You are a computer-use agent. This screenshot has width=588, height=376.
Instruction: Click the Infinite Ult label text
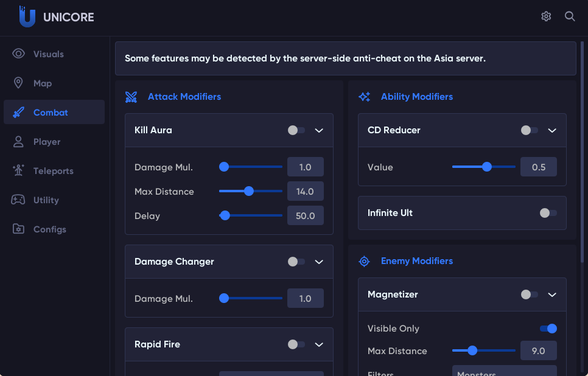pos(390,213)
